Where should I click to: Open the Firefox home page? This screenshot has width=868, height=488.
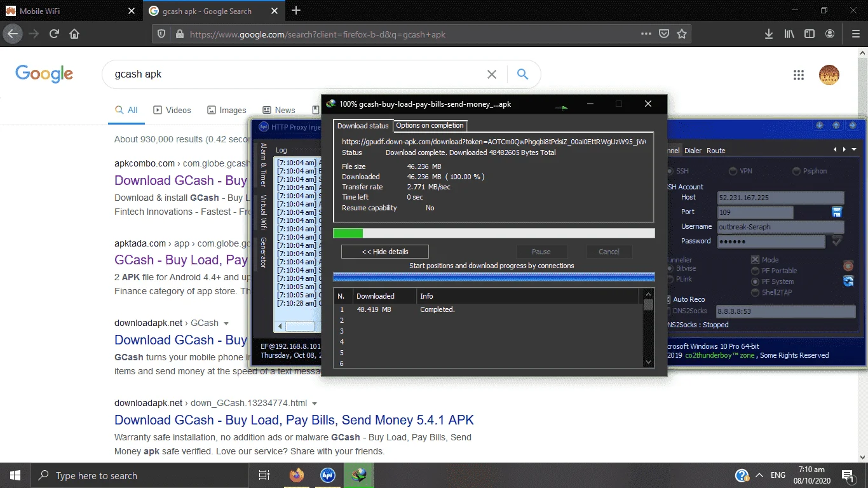tap(74, 34)
